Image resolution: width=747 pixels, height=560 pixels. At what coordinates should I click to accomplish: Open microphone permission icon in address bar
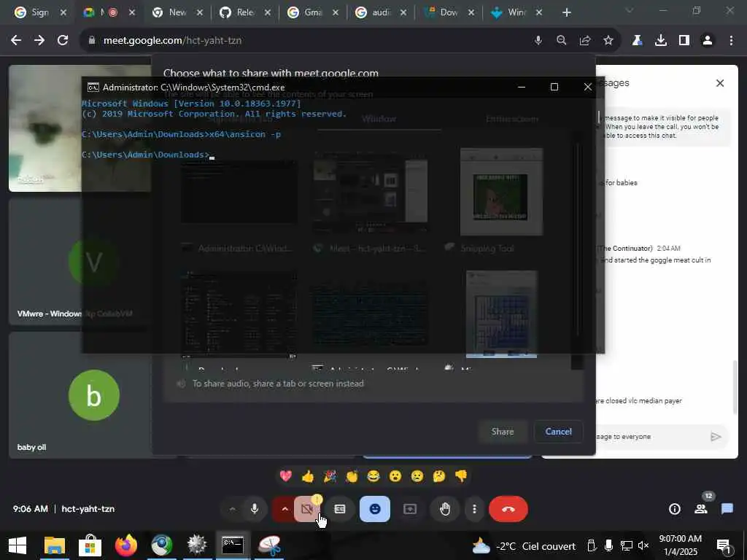tap(538, 41)
